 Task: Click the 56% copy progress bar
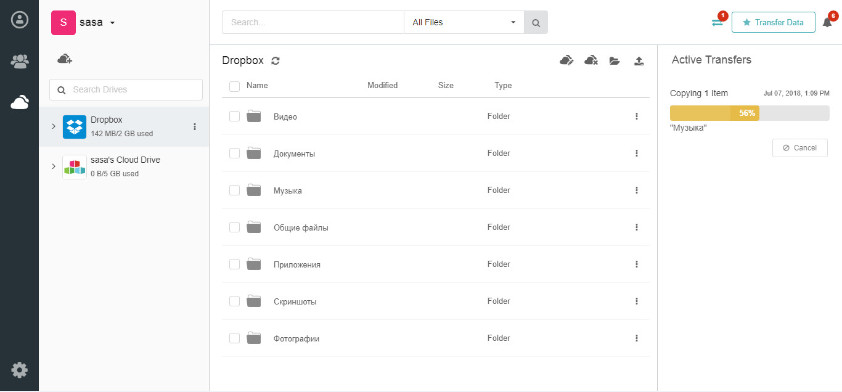pyautogui.click(x=750, y=113)
